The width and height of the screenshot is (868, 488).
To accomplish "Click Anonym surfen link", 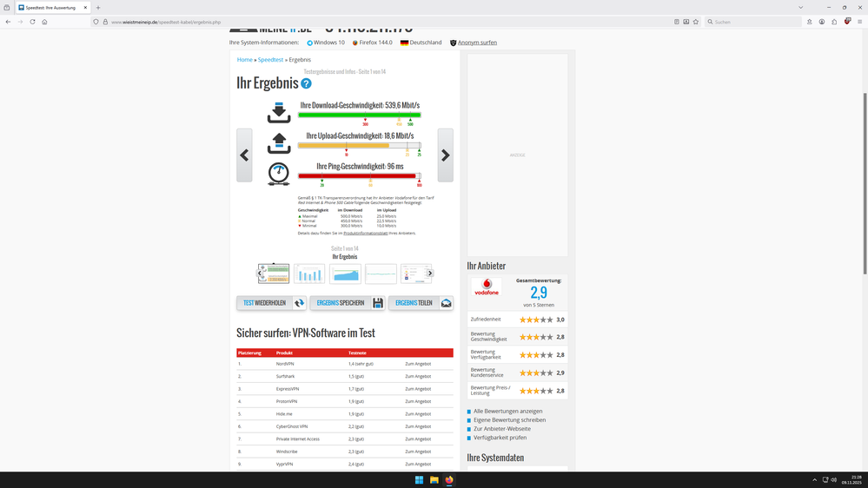I will pyautogui.click(x=477, y=43).
